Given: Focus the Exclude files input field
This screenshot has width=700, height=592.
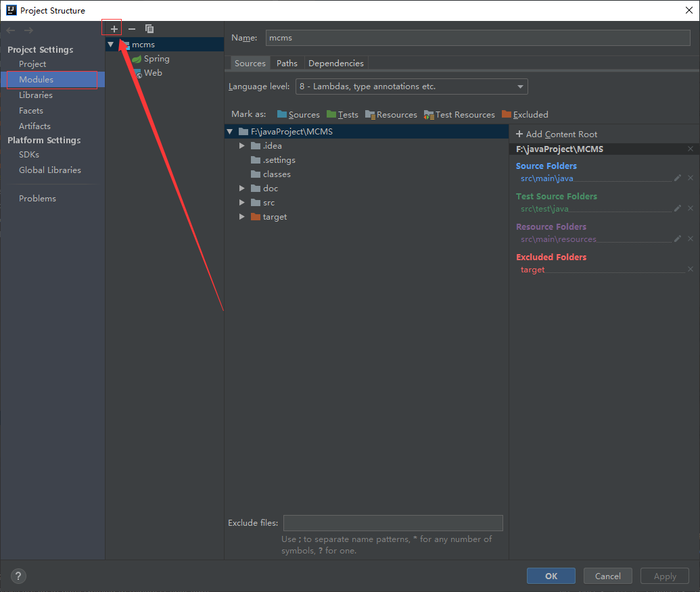Looking at the screenshot, I should click(393, 523).
